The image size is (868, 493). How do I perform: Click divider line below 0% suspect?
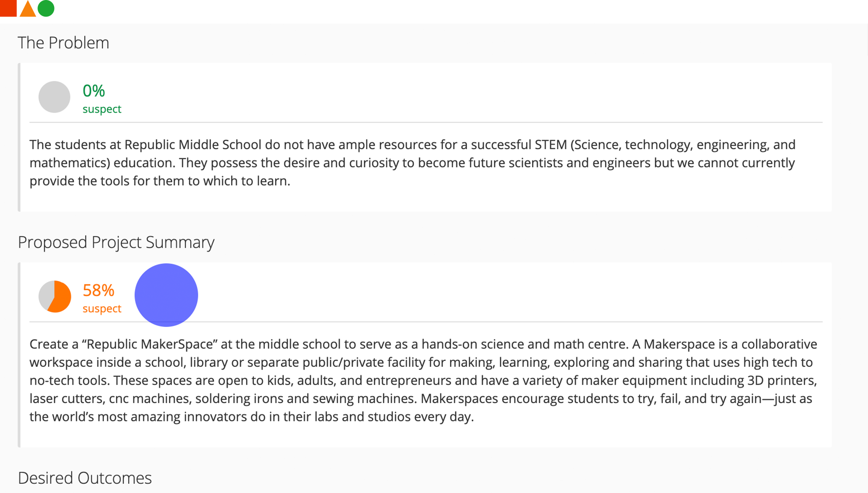click(x=426, y=123)
